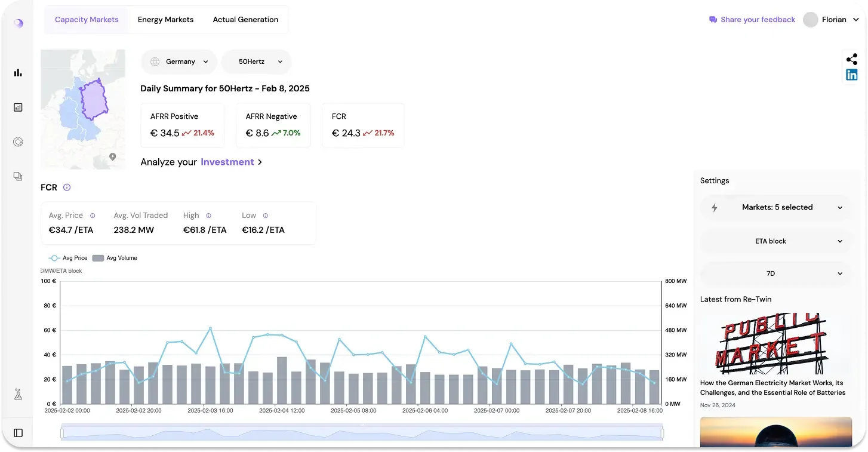Click the info icon next to Avg. Price
Screen dimensions: 868x452
[x=93, y=216]
